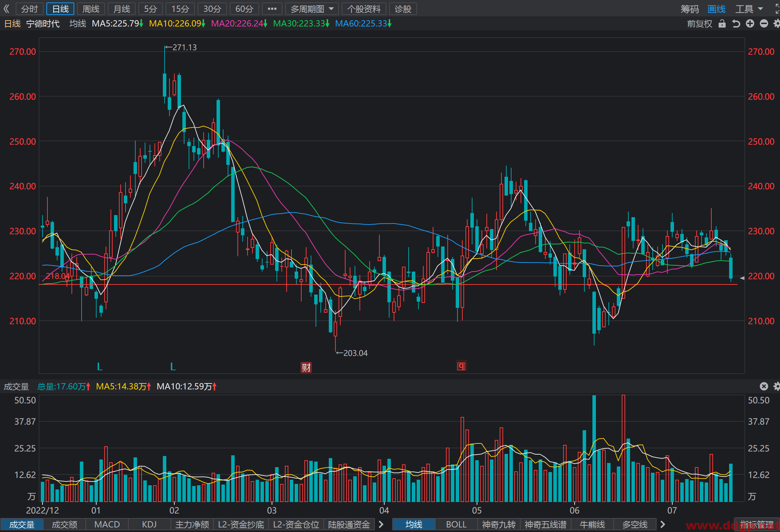Toggle the 前复权 price adjustment mode
This screenshot has height=532, width=780.
pyautogui.click(x=699, y=24)
